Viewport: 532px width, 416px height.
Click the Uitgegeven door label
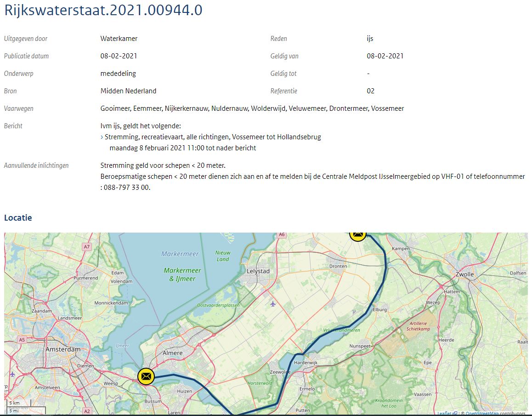pos(26,38)
